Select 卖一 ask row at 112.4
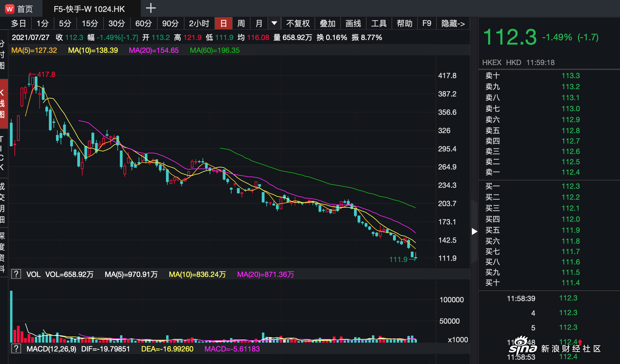Viewport: 620px width, 364px height. coord(549,172)
